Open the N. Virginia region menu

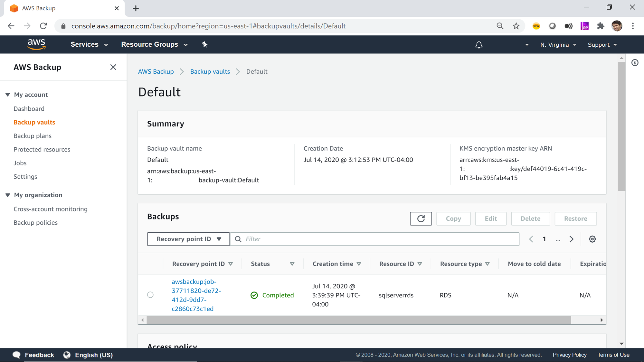point(558,45)
